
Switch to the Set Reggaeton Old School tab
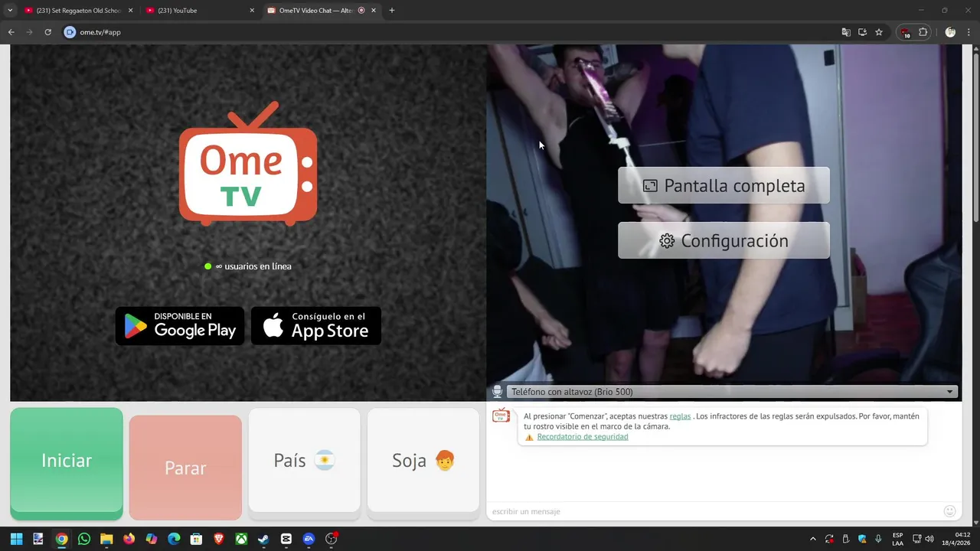(x=79, y=11)
